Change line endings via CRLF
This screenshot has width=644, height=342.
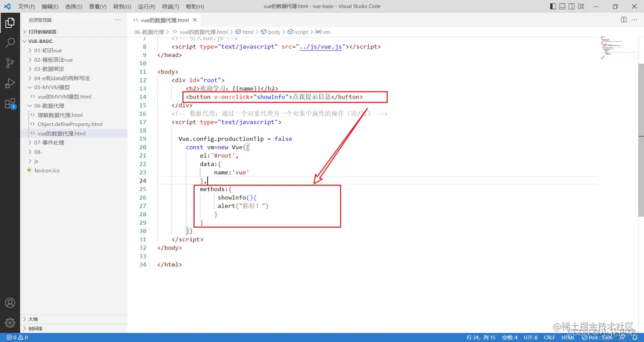click(549, 337)
